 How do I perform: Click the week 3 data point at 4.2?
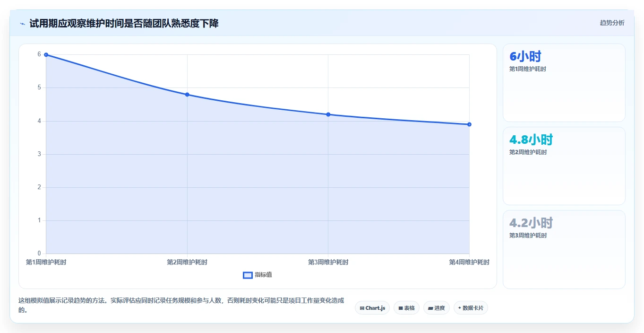click(x=328, y=114)
